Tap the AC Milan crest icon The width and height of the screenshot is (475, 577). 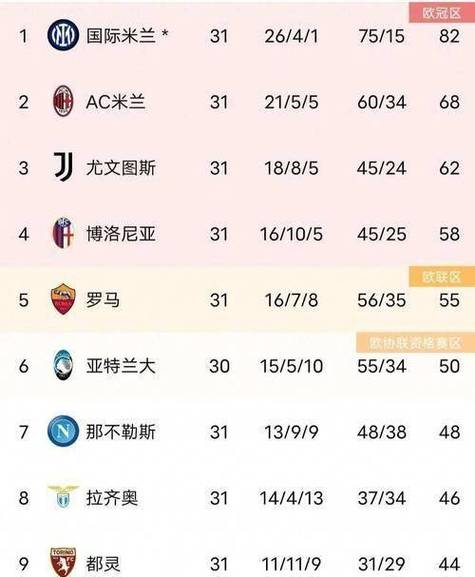click(63, 101)
